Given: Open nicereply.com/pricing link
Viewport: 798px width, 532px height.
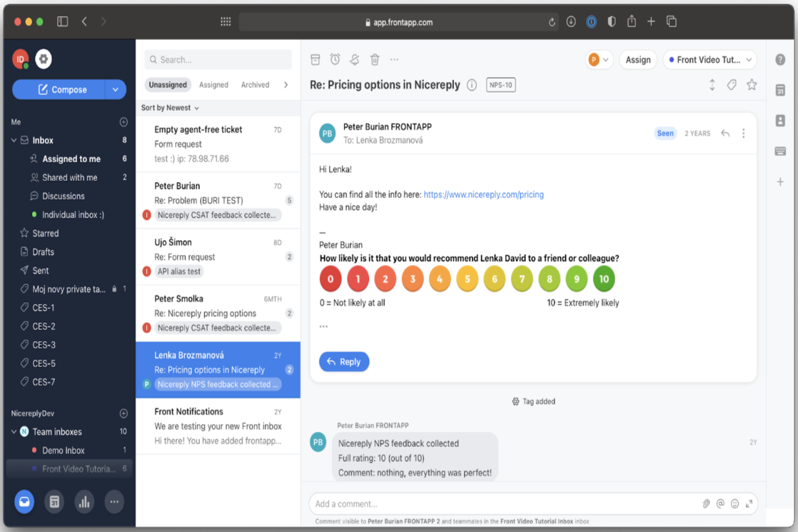Looking at the screenshot, I should pos(483,194).
